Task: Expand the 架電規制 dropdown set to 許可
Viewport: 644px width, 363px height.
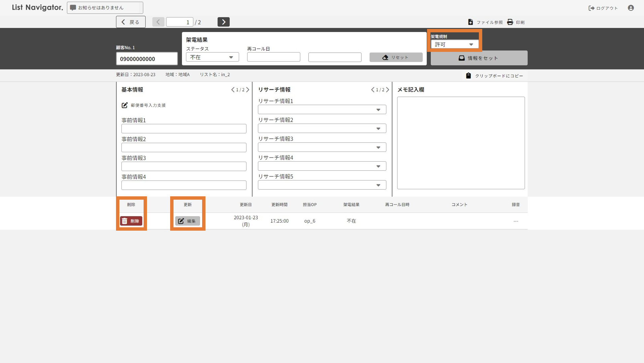Action: tap(454, 44)
